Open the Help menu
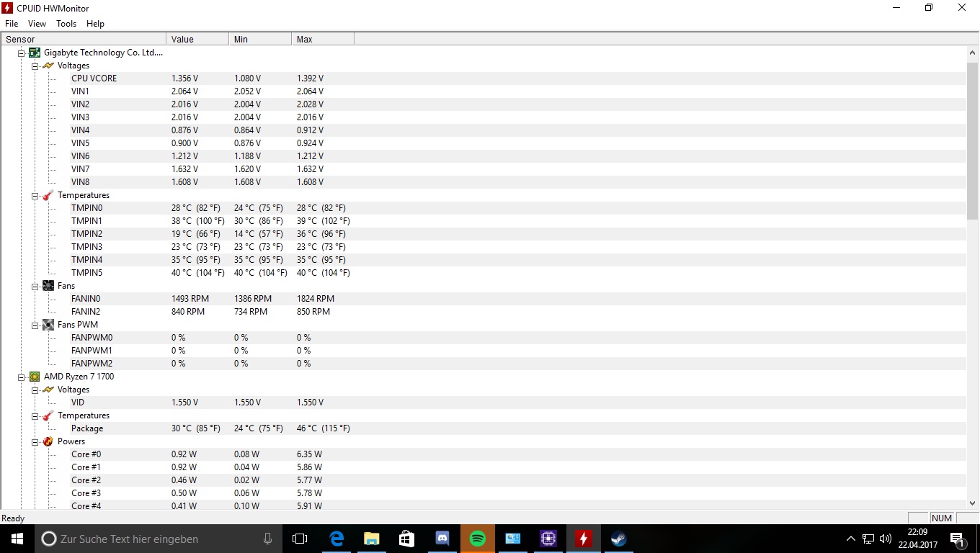Screen dimensions: 980x553 [95, 24]
